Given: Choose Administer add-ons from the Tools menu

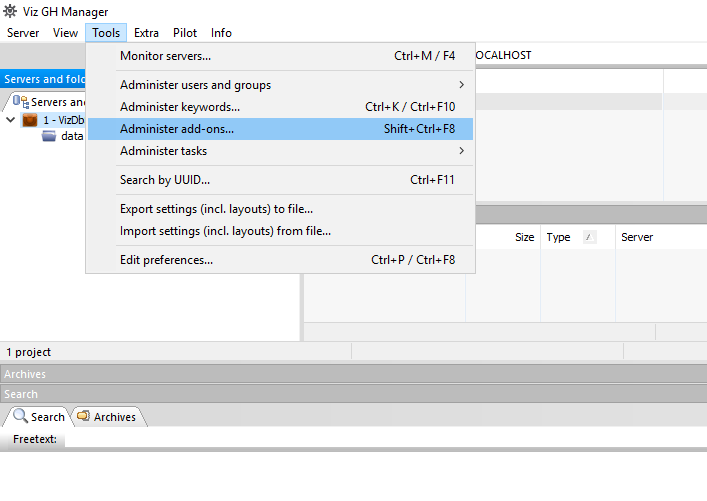Looking at the screenshot, I should [x=177, y=129].
